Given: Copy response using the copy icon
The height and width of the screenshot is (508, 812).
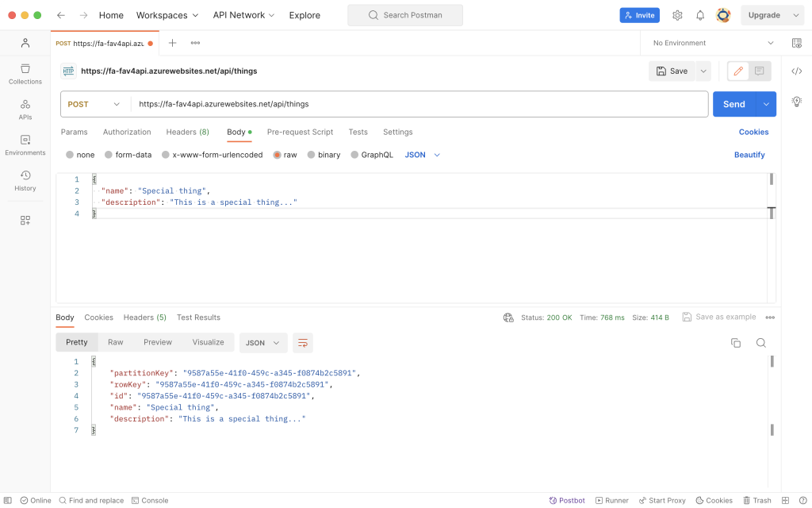Looking at the screenshot, I should 736,343.
